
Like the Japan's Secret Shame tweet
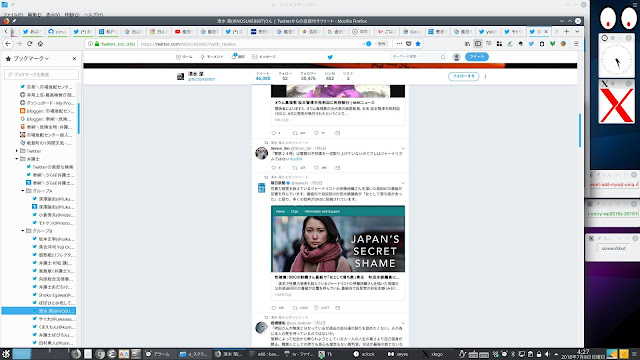pos(316,308)
